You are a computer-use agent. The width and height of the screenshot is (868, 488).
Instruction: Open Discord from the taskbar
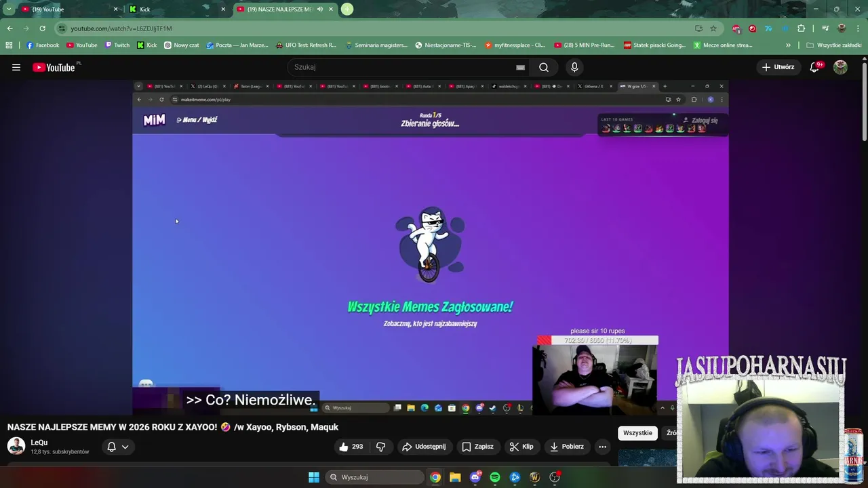click(x=475, y=477)
